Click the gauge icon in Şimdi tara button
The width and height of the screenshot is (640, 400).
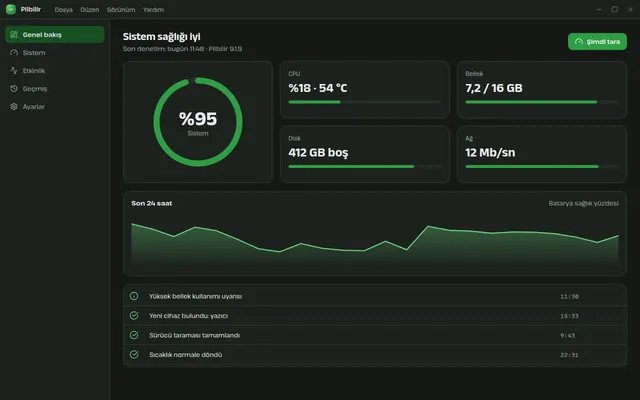pos(579,42)
